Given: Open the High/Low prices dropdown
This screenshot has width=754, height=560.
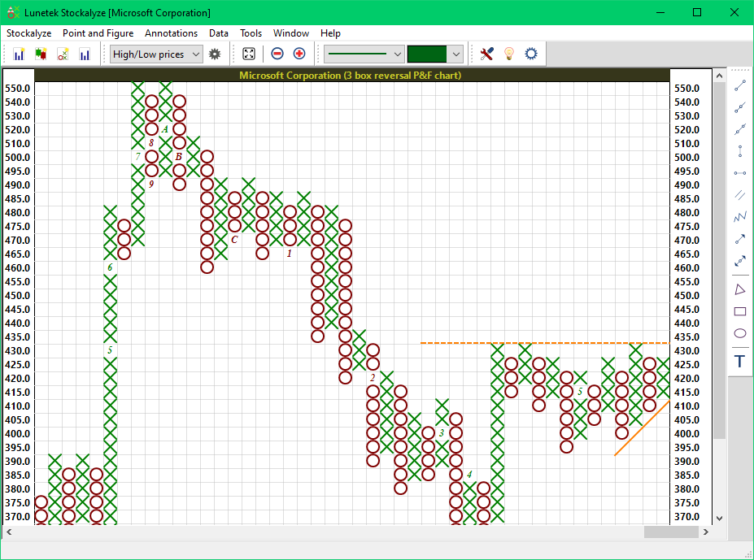Looking at the screenshot, I should 156,54.
